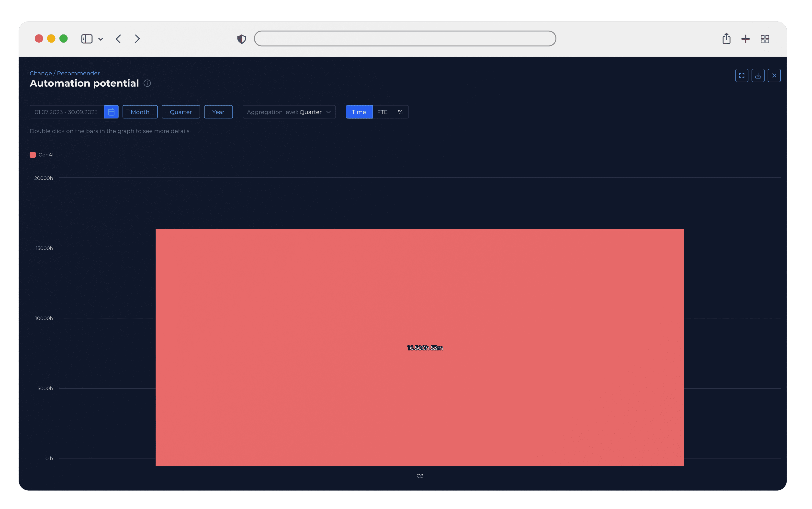Expand the sidebar tab options chevron

(101, 39)
